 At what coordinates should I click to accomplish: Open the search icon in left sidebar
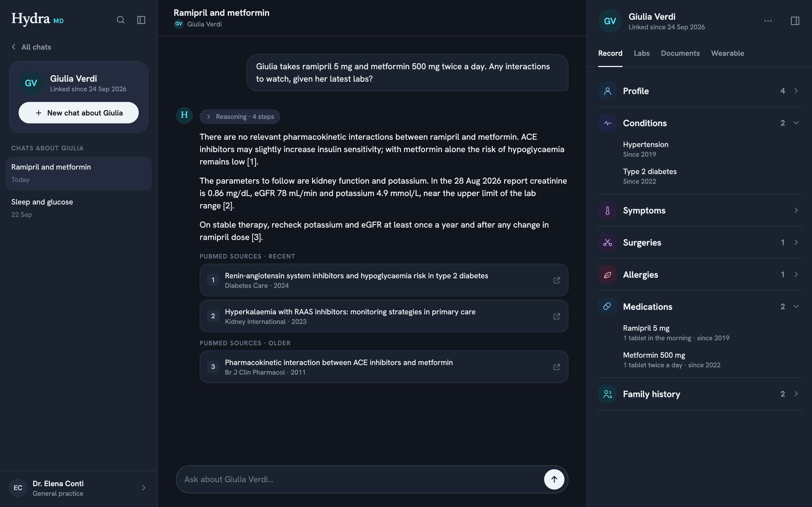pos(120,20)
